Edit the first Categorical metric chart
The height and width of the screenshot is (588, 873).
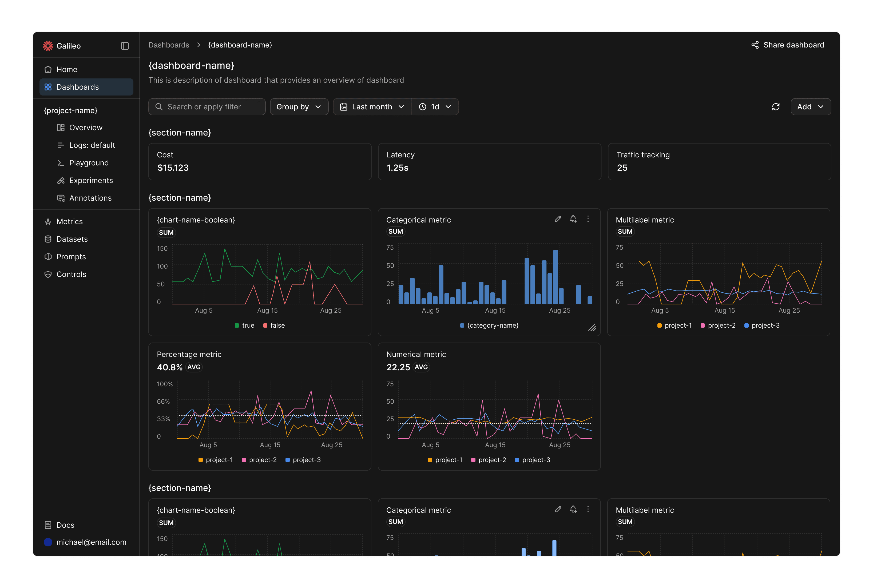point(558,219)
